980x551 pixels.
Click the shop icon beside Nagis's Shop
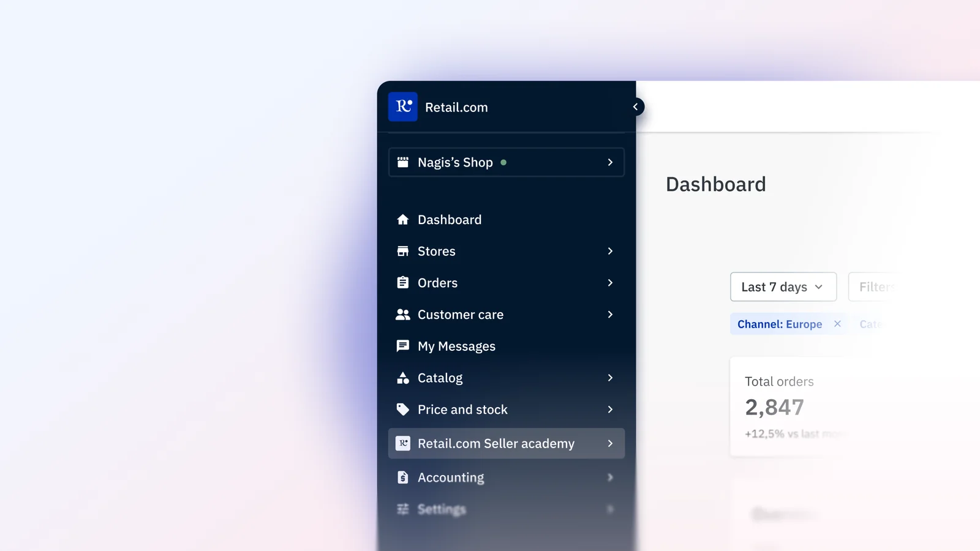point(403,162)
